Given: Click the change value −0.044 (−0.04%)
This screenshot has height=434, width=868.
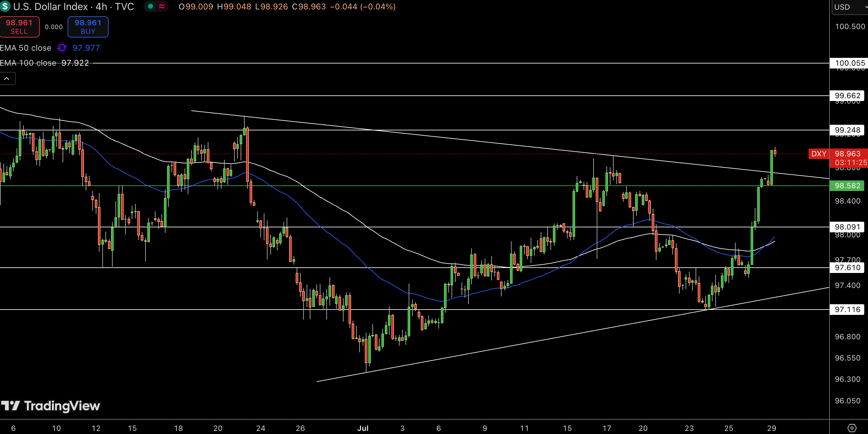Looking at the screenshot, I should coord(363,7).
